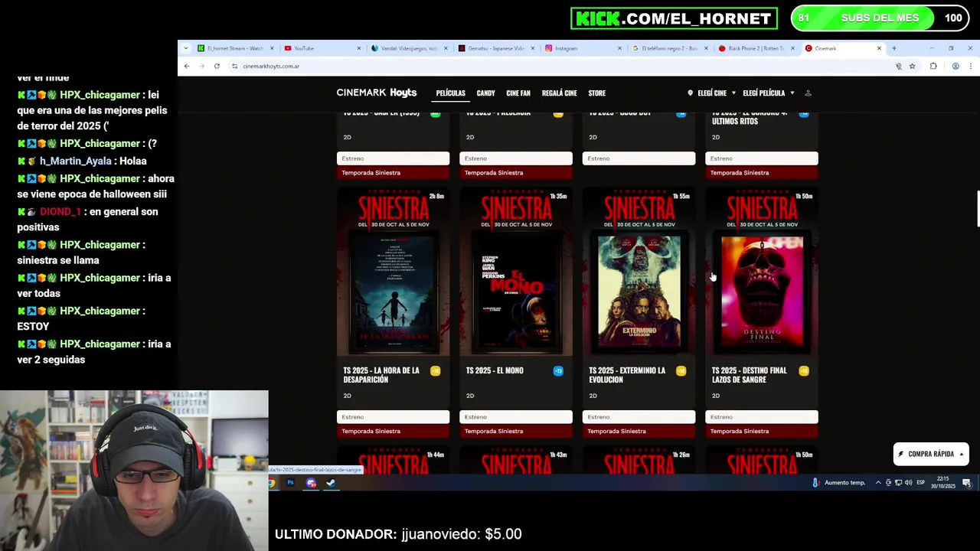980x551 pixels.
Task: Open the Candy menu item
Action: click(x=485, y=93)
